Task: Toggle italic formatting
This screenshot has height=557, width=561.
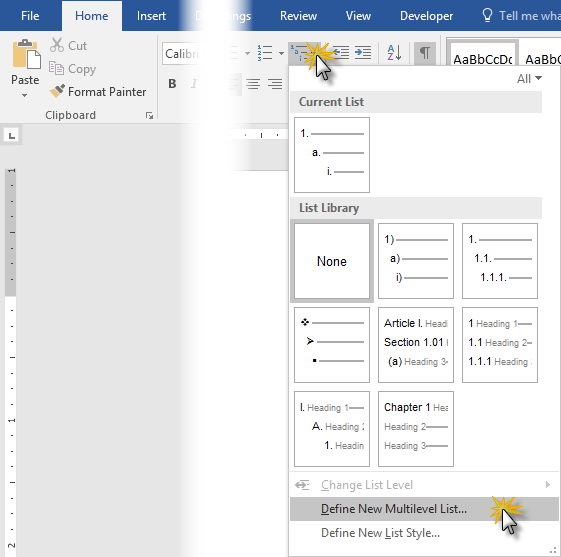Action: pos(194,84)
